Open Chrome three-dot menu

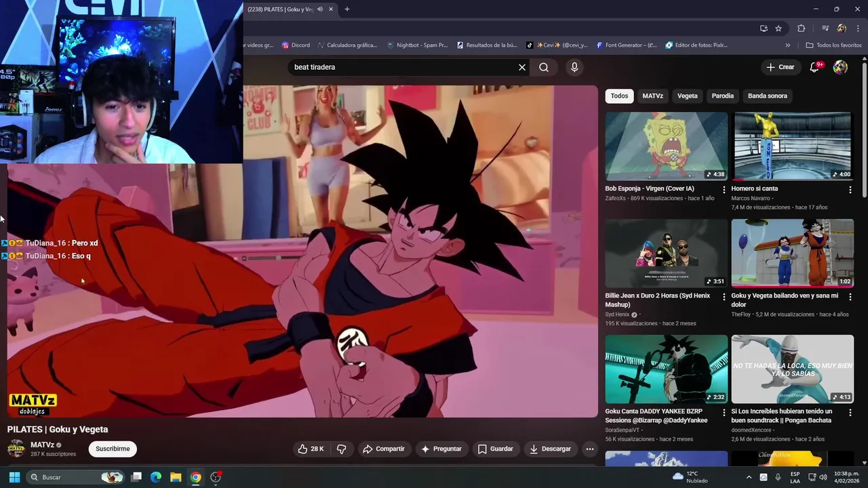pyautogui.click(x=859, y=28)
